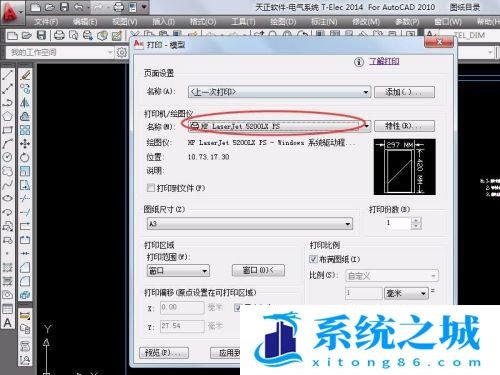Select the Polygon draw tool

click(x=8, y=116)
